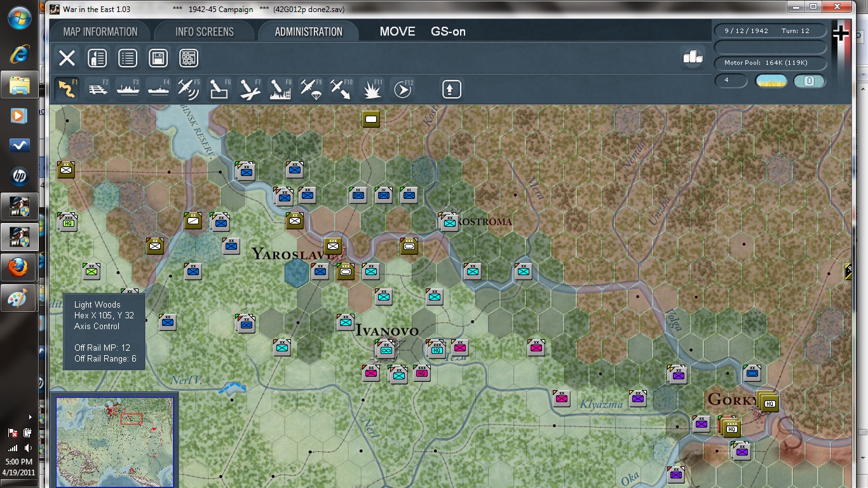Screen dimensions: 868x488
Task: Open Windows Media Player from taskbar
Action: (19, 115)
